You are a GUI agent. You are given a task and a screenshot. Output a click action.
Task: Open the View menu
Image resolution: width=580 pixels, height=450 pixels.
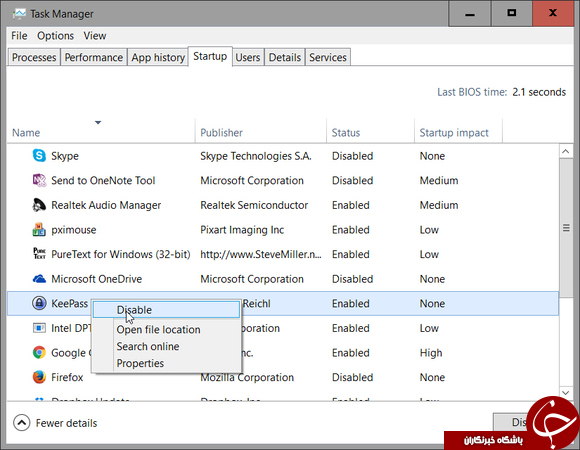[x=95, y=36]
